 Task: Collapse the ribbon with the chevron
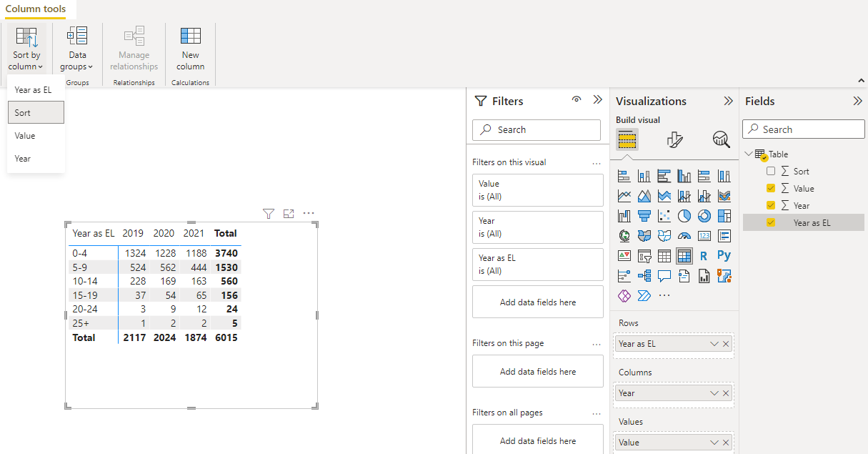pos(862,80)
